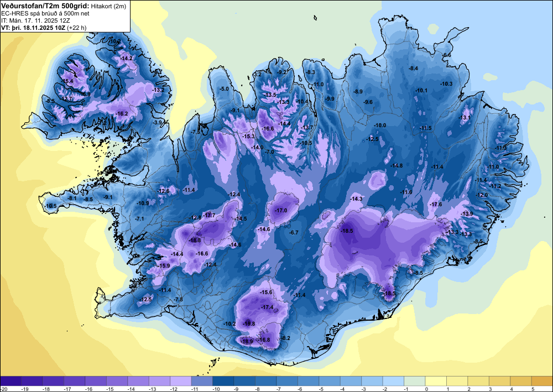Click the -17.4 temperature label
This screenshot has height=392, width=553.
(x=267, y=307)
